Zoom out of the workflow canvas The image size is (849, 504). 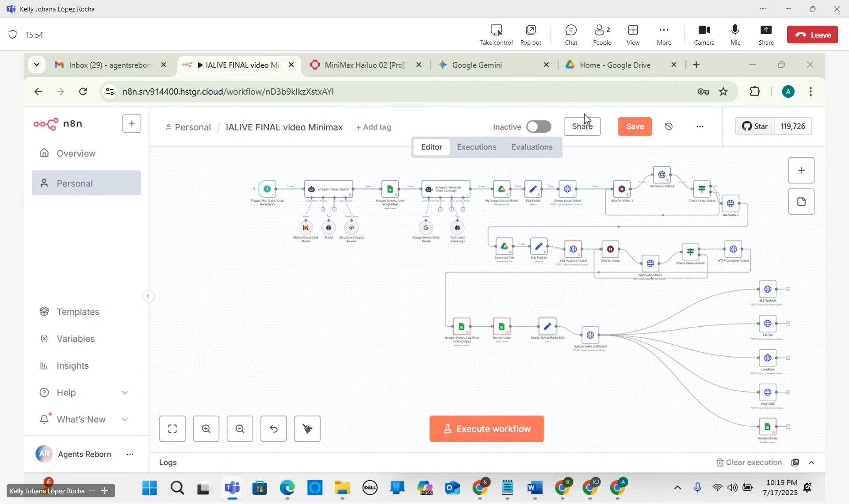[240, 429]
